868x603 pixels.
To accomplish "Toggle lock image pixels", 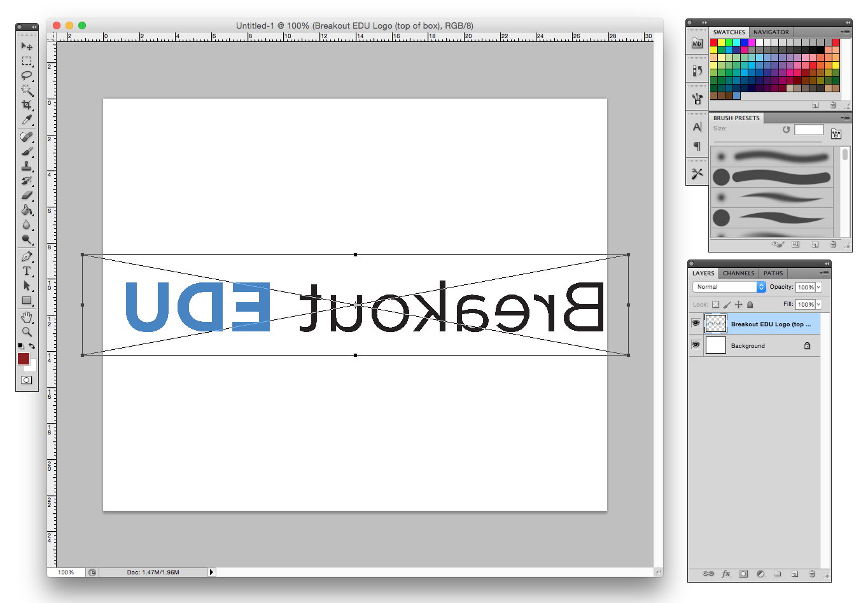I will tap(727, 305).
